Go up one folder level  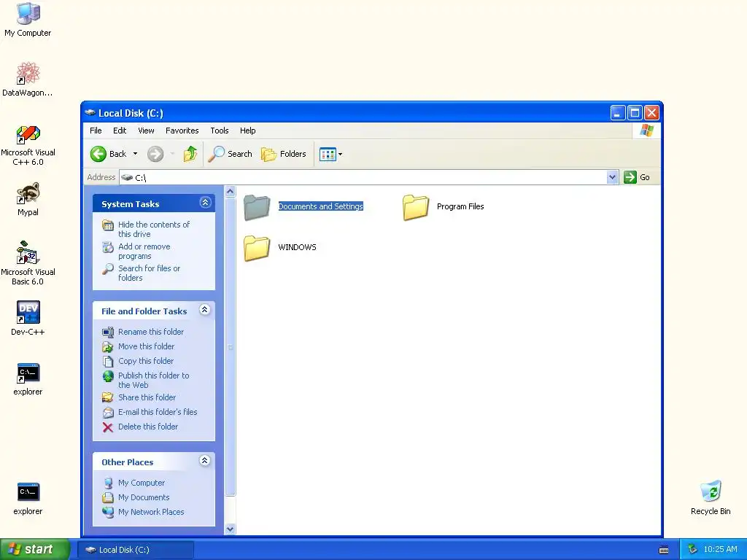tap(190, 154)
